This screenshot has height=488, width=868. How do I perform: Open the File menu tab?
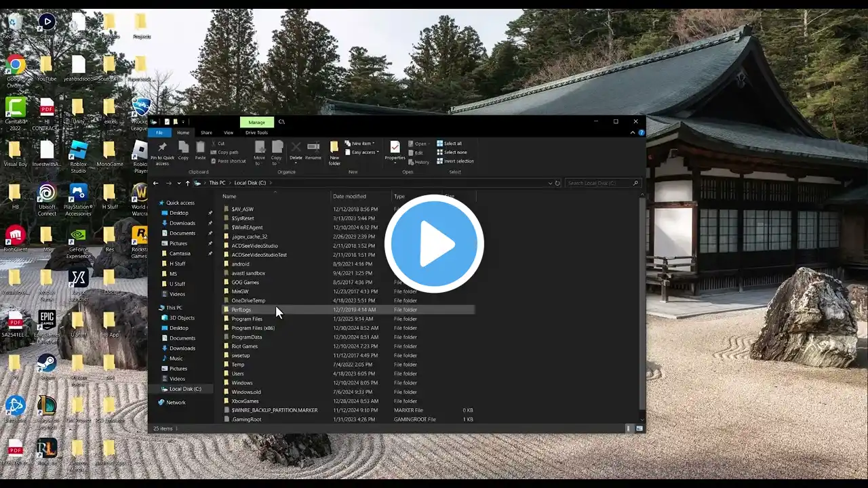(x=159, y=133)
